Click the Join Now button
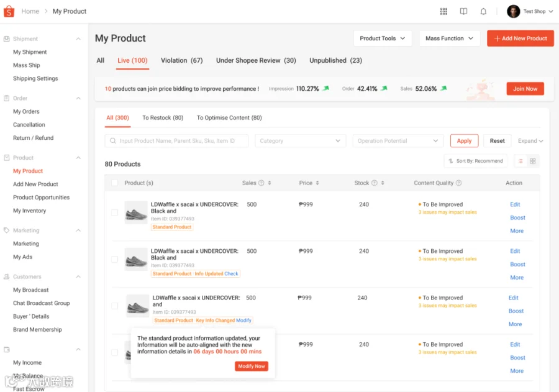Viewport: 559px width, 392px height. (x=525, y=89)
